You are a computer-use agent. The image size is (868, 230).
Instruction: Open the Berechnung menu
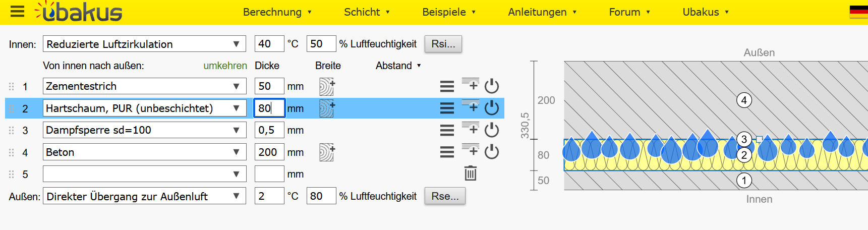click(x=277, y=12)
